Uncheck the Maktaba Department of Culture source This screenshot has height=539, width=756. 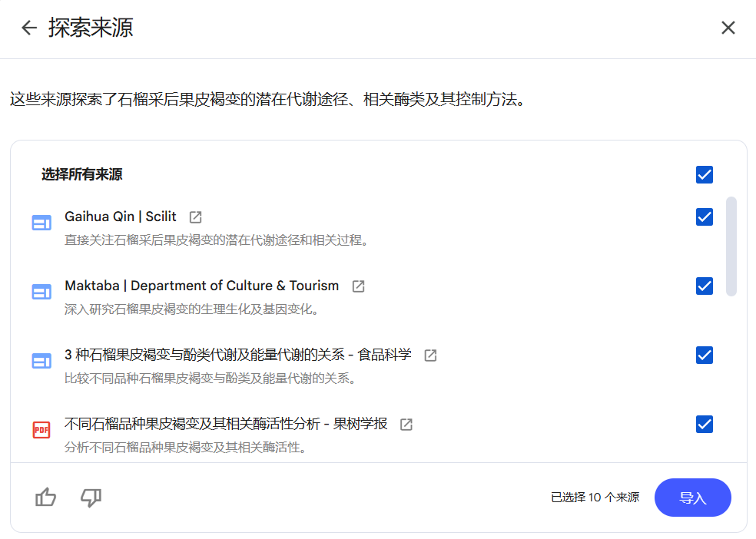[705, 286]
